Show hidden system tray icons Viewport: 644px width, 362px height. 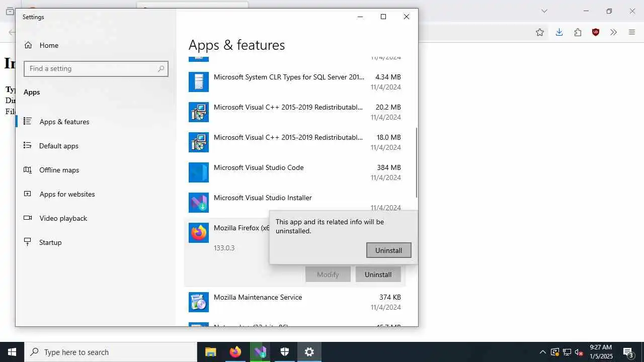[x=542, y=352]
